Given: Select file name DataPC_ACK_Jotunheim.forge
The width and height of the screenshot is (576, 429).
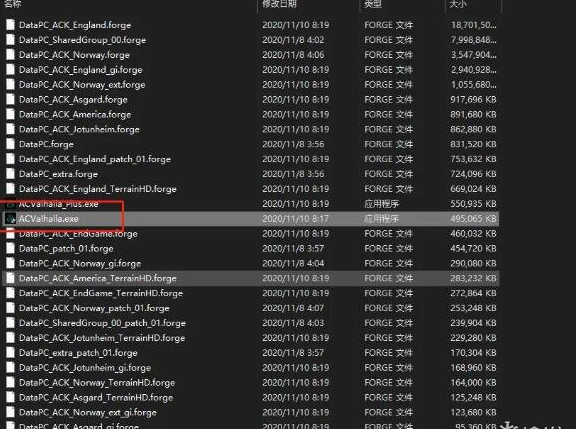Looking at the screenshot, I should [79, 129].
